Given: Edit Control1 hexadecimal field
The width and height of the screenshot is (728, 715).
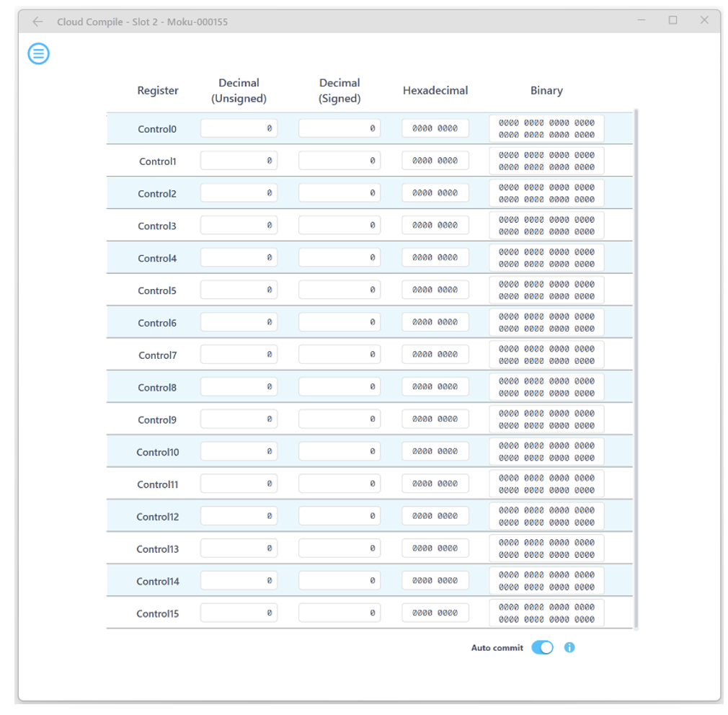Looking at the screenshot, I should (435, 161).
